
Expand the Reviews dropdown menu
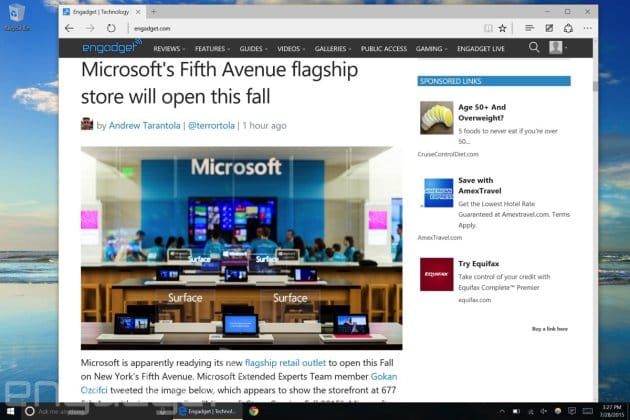click(x=169, y=48)
